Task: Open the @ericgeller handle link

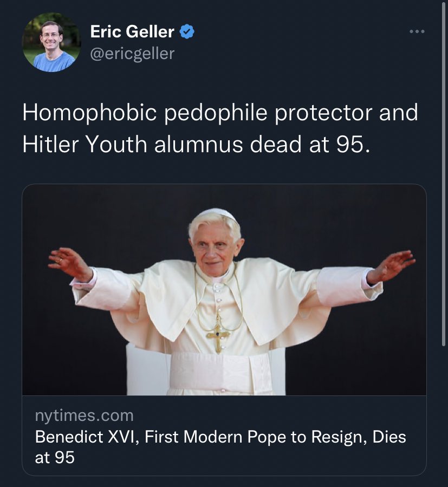Action: pos(132,54)
